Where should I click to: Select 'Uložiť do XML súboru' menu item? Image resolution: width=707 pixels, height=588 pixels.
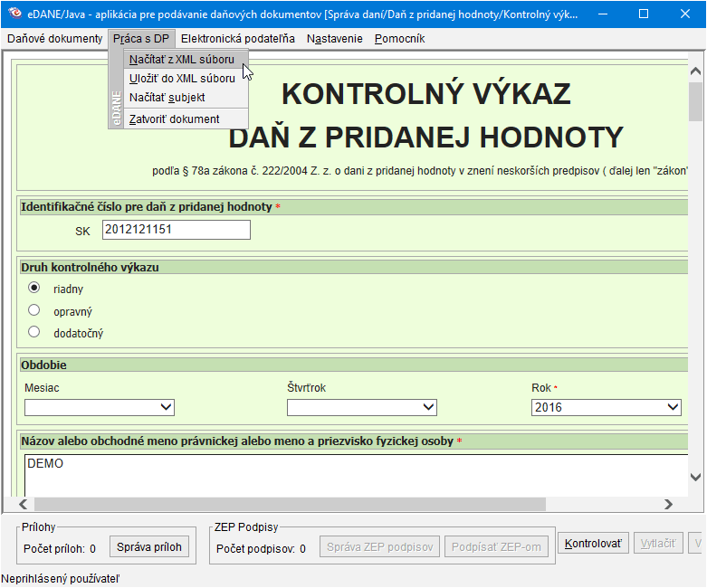(182, 79)
